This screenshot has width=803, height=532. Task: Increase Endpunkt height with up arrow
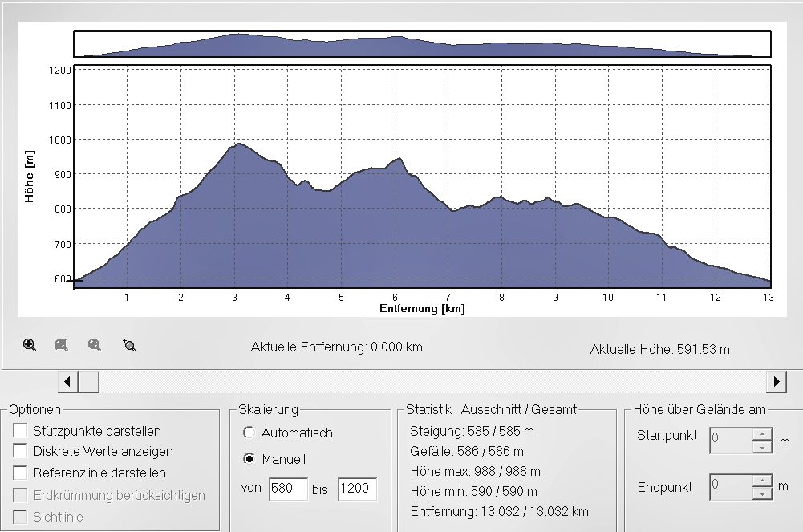pos(761,481)
